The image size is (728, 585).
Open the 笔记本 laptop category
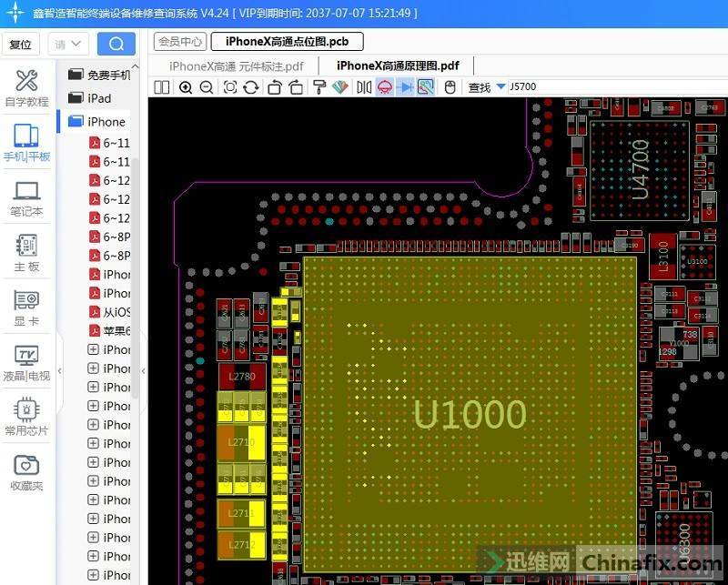click(27, 198)
